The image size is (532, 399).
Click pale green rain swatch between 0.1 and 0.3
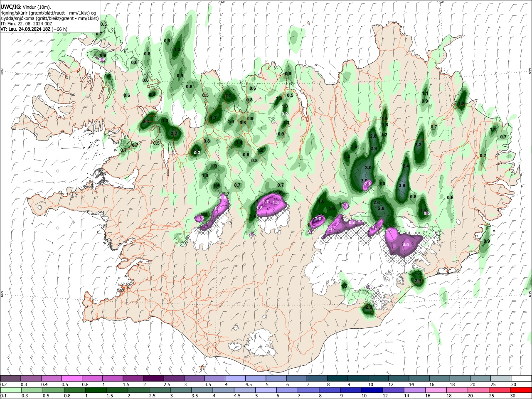pos(11,390)
